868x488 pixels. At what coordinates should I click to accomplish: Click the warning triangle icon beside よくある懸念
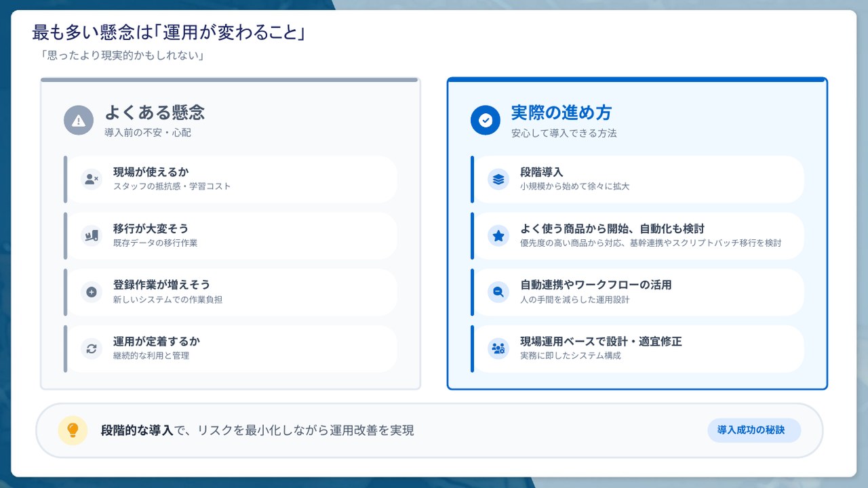[79, 121]
